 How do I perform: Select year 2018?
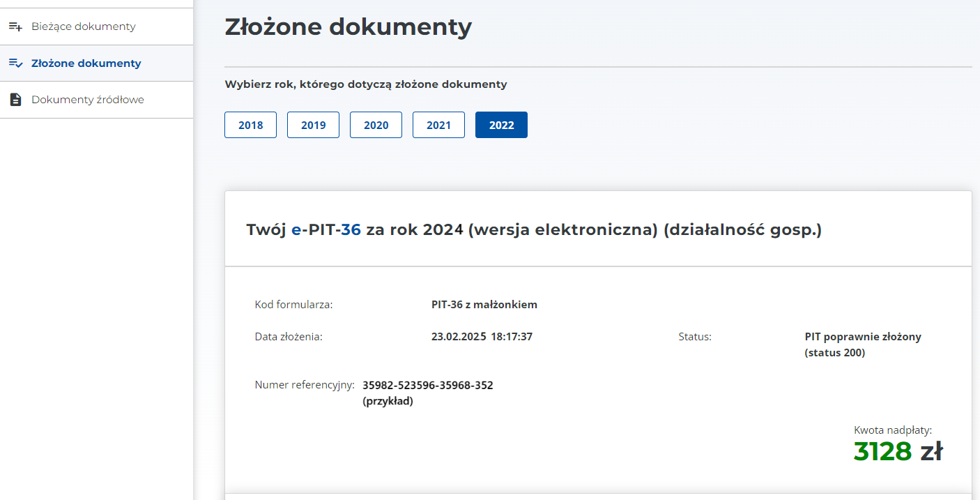(250, 124)
